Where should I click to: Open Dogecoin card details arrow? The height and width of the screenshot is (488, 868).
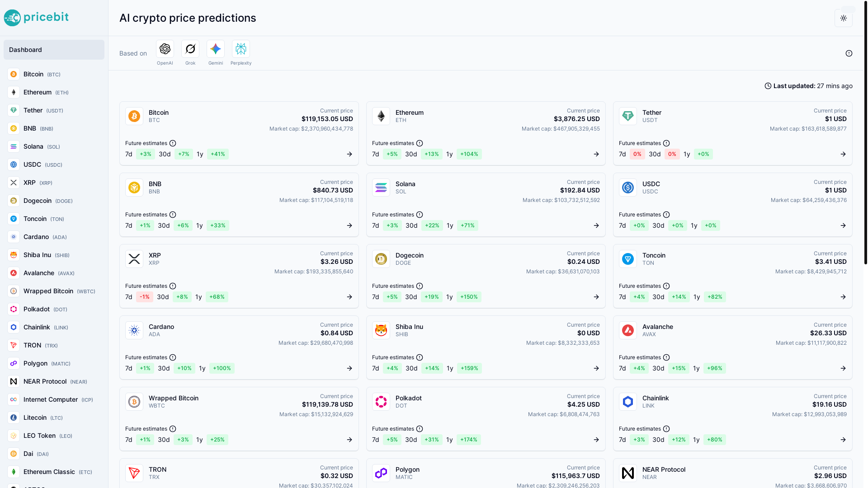point(596,297)
